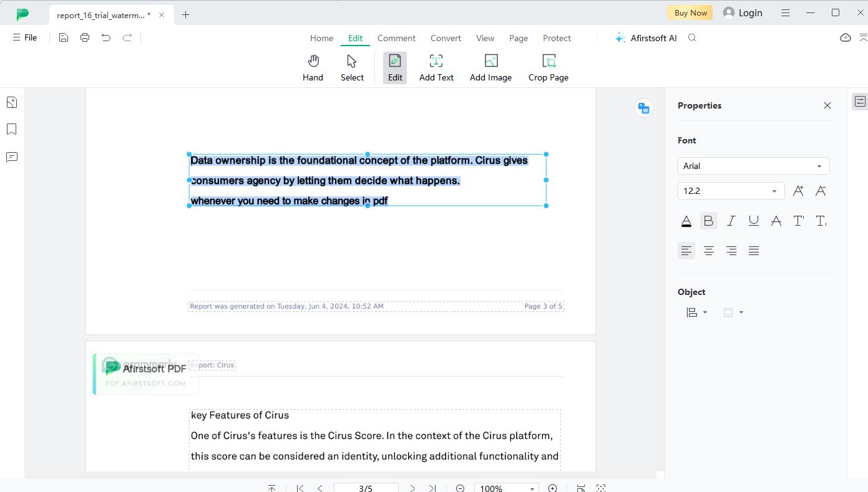
Task: Switch to the Home tab
Action: (x=321, y=38)
